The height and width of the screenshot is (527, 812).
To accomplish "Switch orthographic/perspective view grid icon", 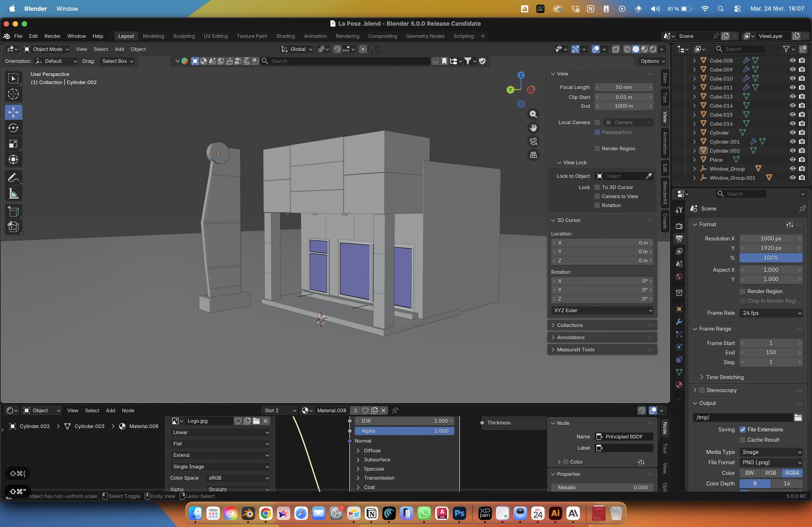I will coord(533,155).
